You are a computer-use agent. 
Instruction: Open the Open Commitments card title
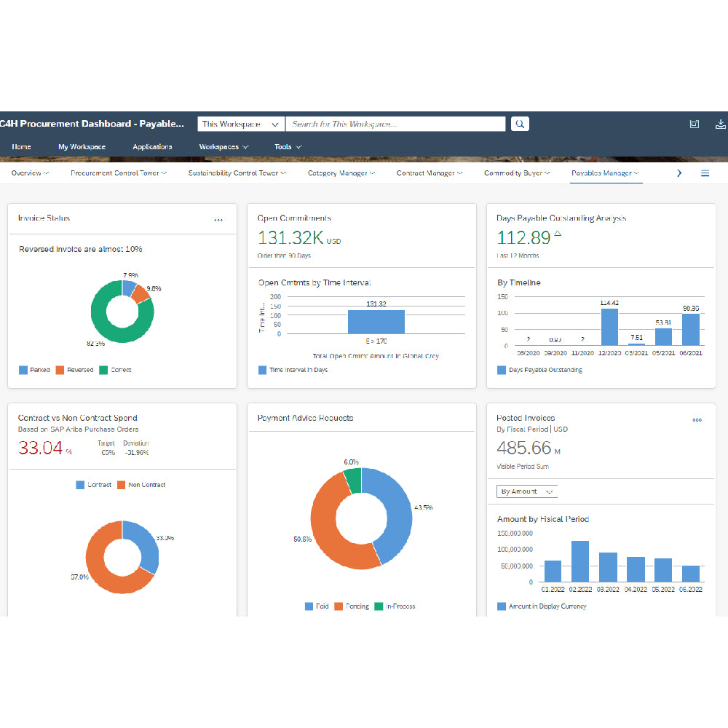click(294, 218)
